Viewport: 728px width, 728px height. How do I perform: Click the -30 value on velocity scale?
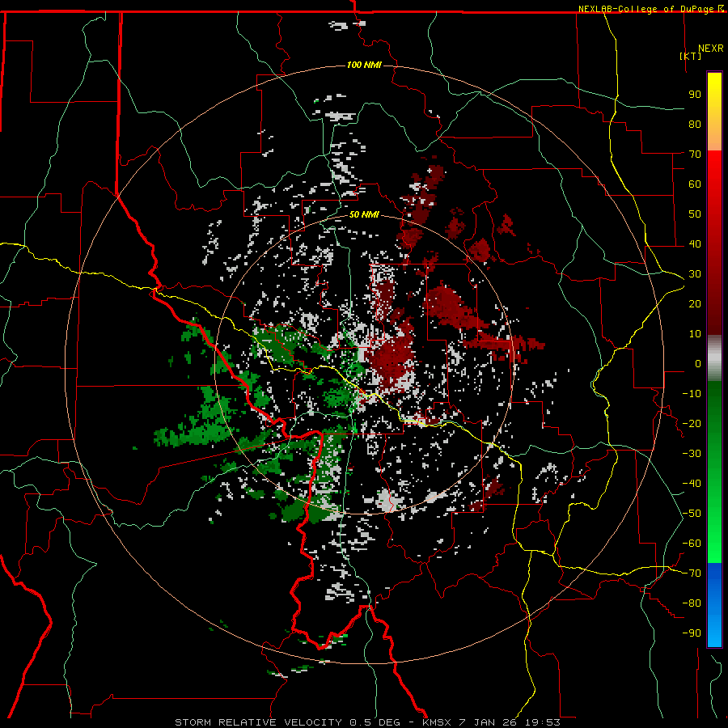click(692, 454)
